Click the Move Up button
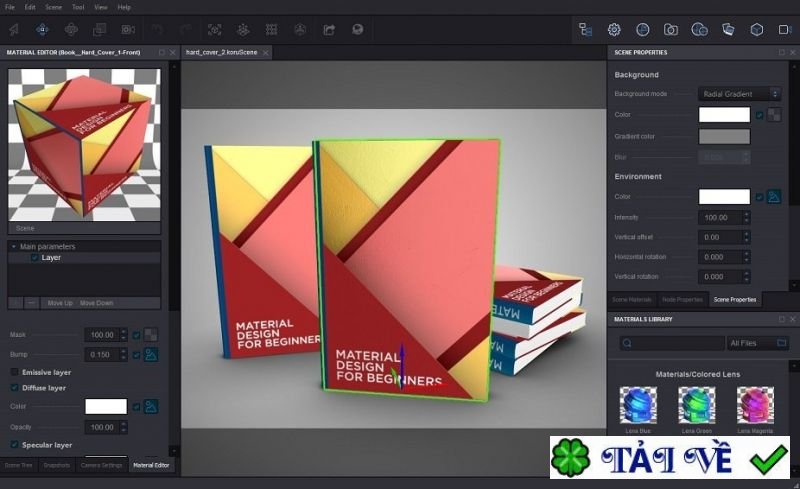 tap(60, 302)
